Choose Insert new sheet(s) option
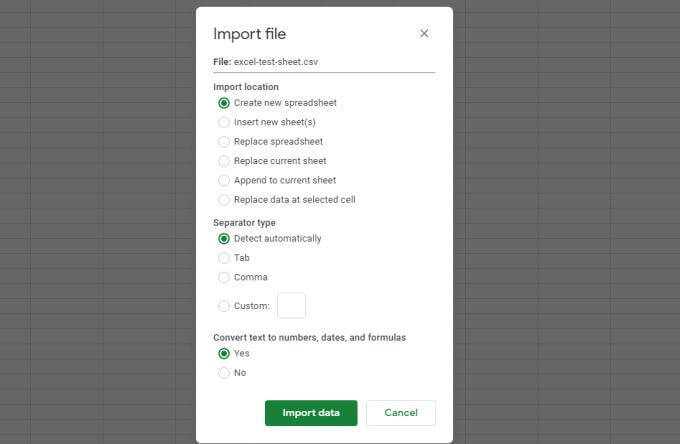This screenshot has height=444, width=680. 224,122
